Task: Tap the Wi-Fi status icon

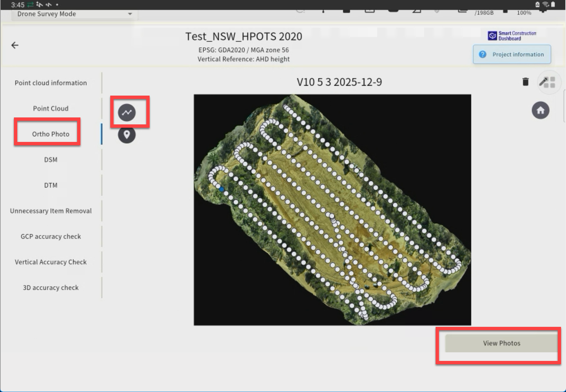Action: point(545,4)
